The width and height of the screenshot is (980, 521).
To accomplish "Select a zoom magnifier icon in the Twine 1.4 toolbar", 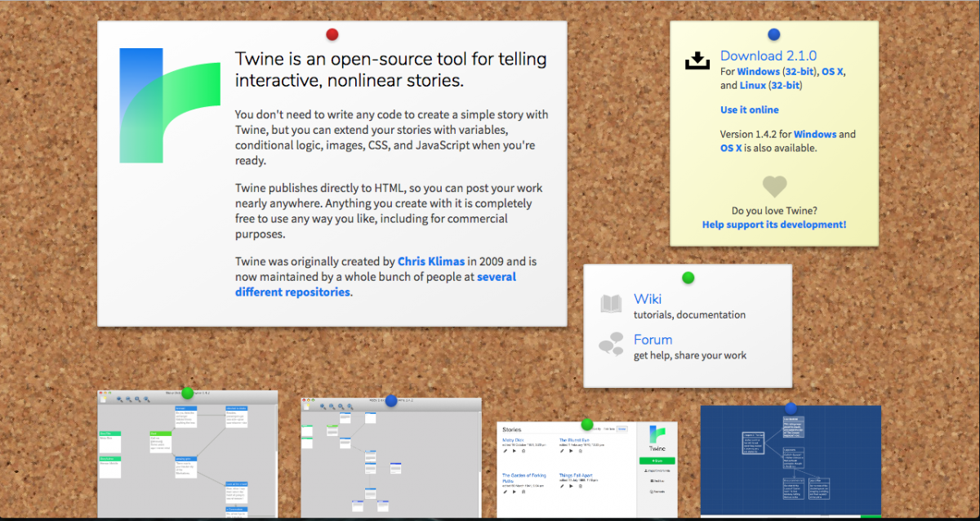I will click(119, 399).
